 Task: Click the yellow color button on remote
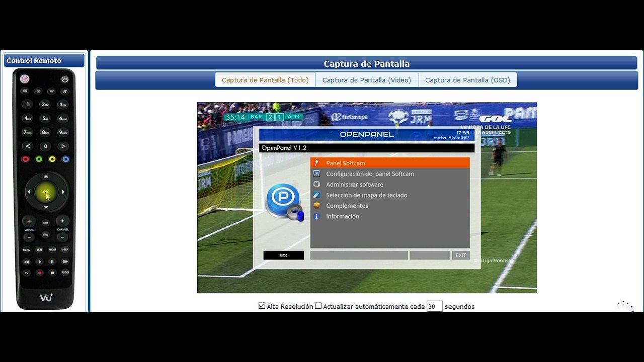tap(52, 159)
